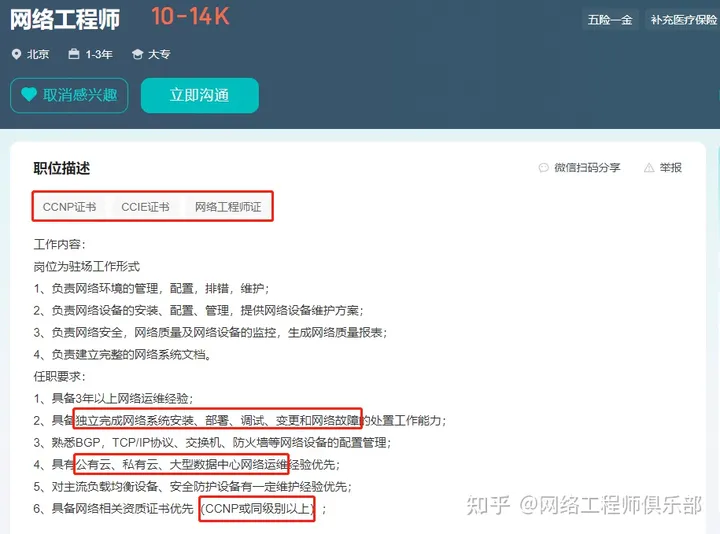Screen dimensions: 720x534
Task: Click the 立即沟通 button
Action: [x=200, y=96]
